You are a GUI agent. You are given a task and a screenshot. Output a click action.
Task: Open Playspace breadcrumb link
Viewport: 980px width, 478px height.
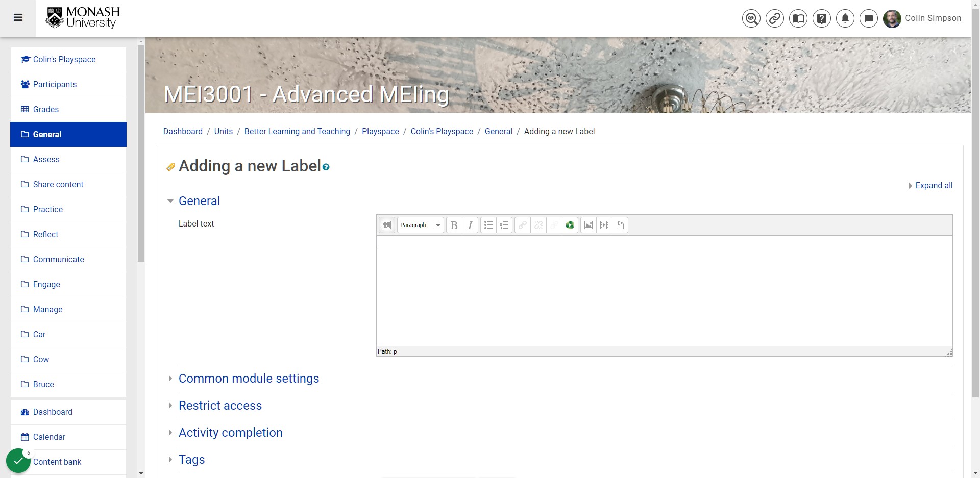(x=380, y=132)
